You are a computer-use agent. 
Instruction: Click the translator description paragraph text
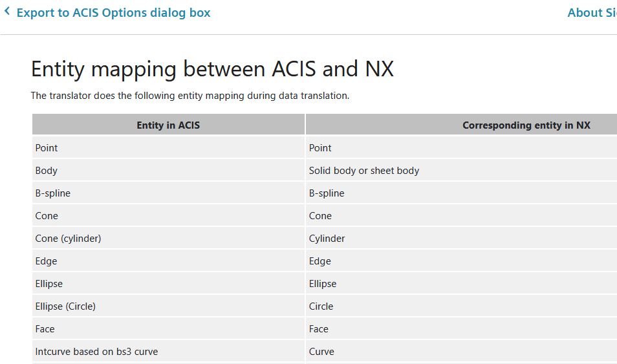[190, 96]
